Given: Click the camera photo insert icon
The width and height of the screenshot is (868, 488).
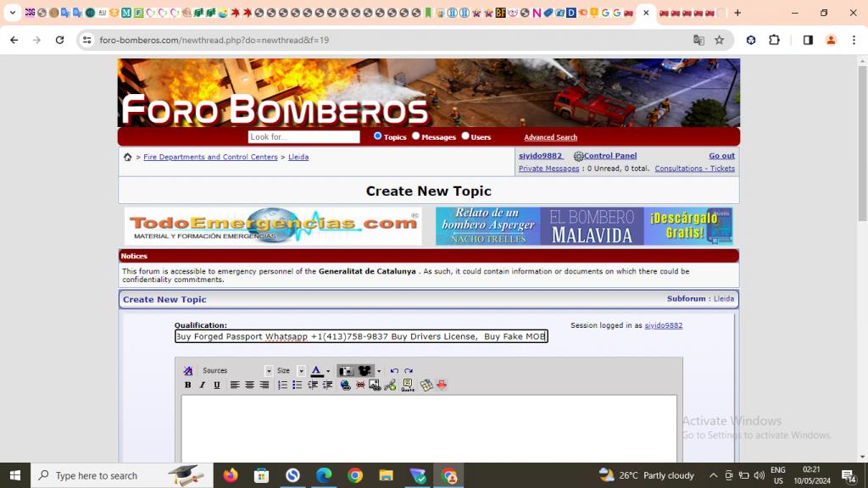Looking at the screenshot, I should pos(346,371).
